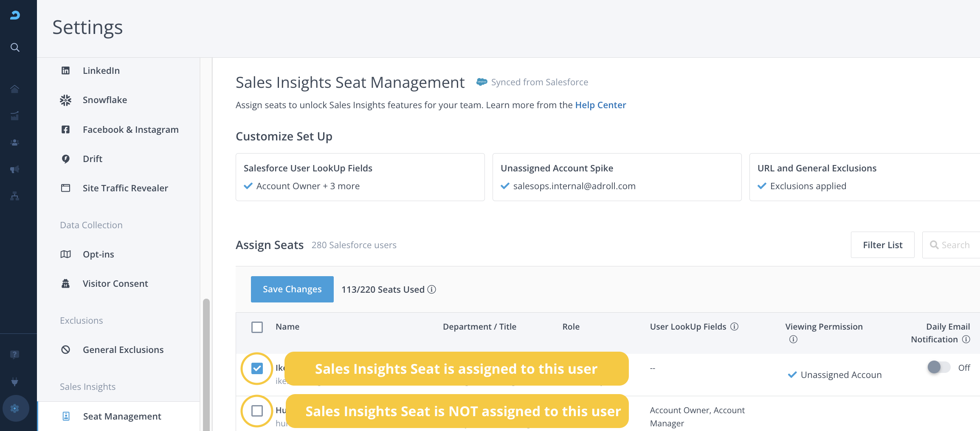Open the settings gear icon
The height and width of the screenshot is (431, 980).
(x=15, y=409)
